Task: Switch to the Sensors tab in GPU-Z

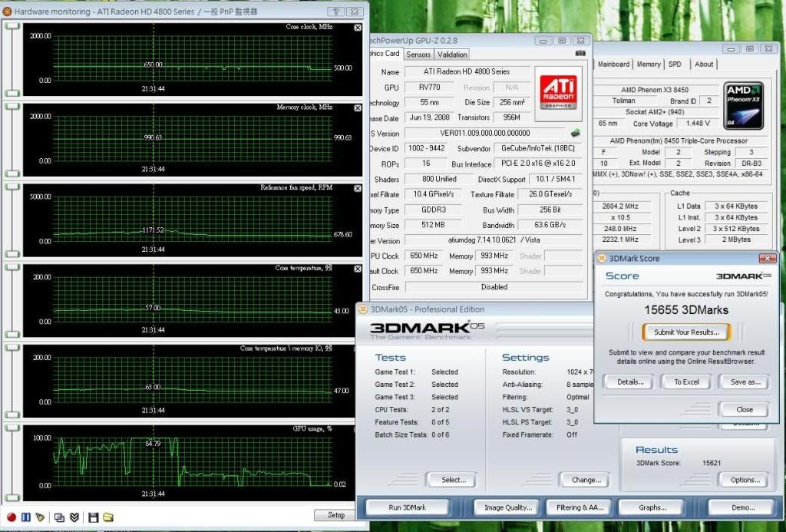Action: coord(418,55)
